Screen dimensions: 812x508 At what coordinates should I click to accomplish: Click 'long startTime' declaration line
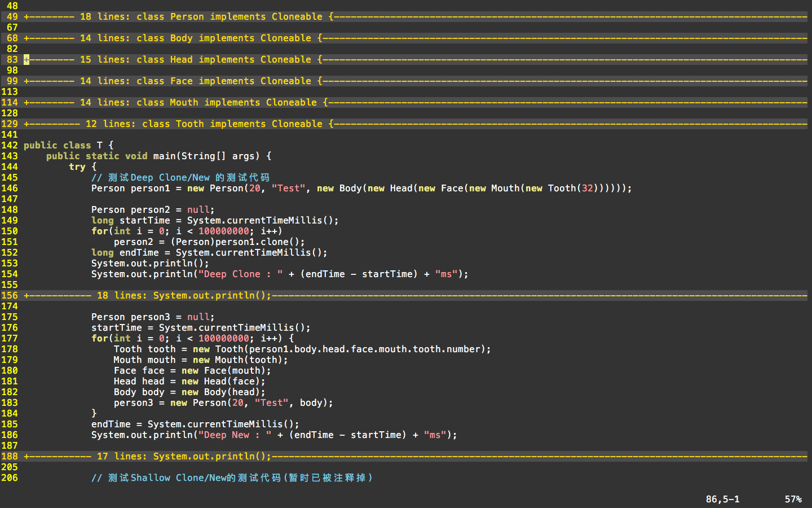click(215, 221)
